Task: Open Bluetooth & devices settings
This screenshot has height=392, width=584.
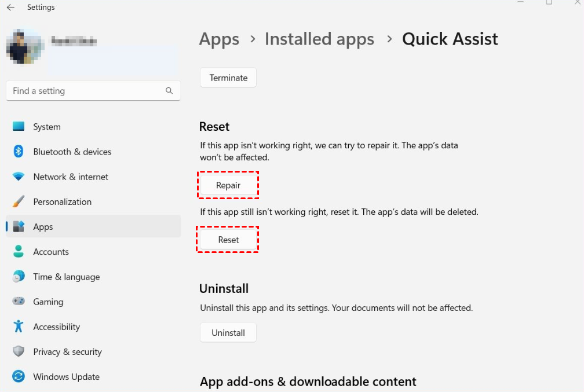Action: pyautogui.click(x=93, y=152)
